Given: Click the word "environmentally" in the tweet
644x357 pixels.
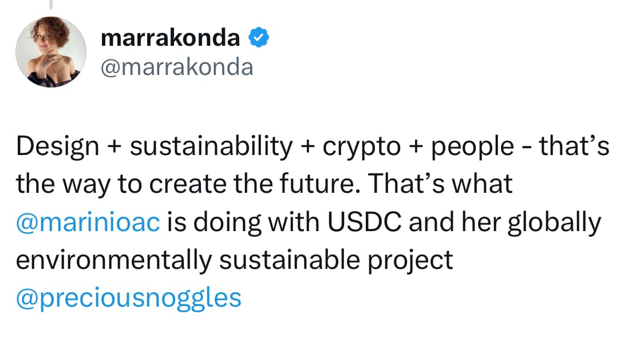Looking at the screenshot, I should (113, 260).
